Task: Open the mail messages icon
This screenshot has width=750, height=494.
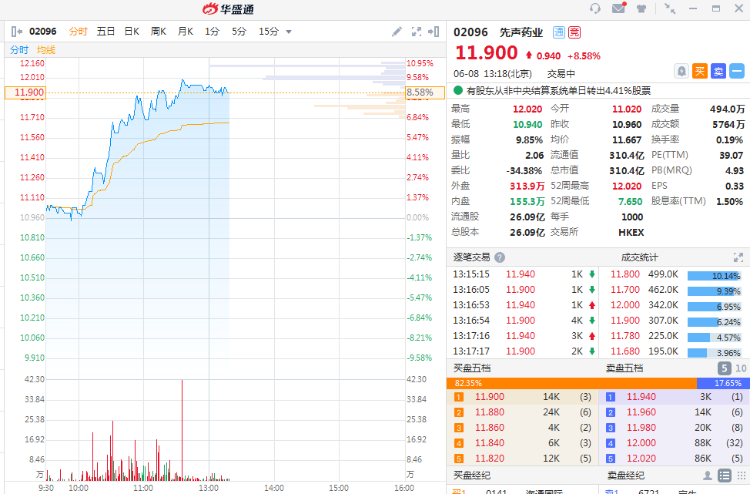Action: (x=619, y=8)
